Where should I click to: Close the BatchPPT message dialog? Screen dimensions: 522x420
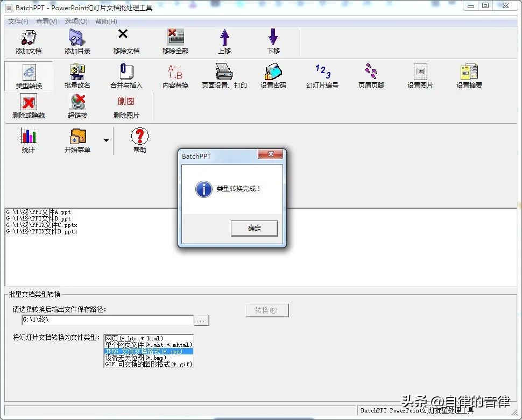[271, 154]
